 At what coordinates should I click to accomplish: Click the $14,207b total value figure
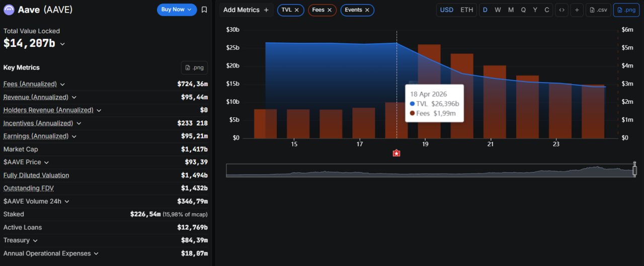[29, 43]
